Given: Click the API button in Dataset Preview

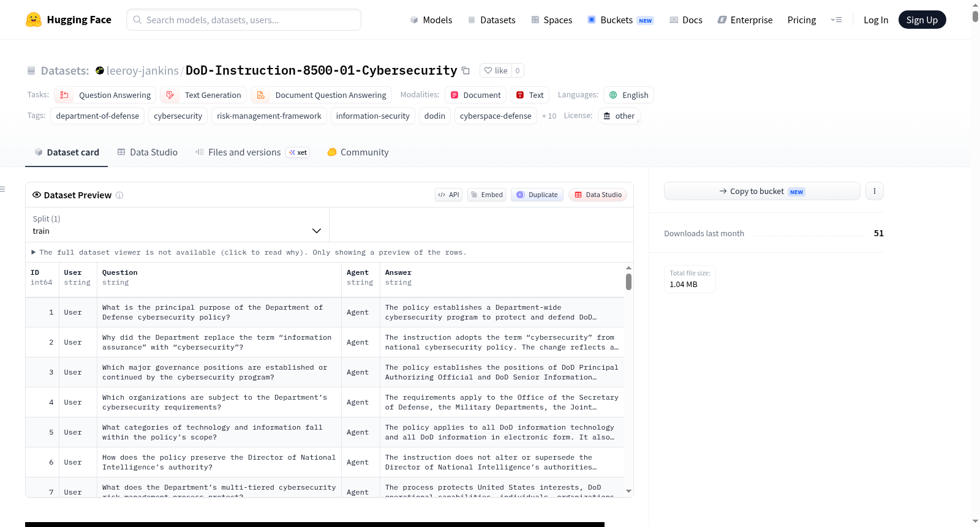Looking at the screenshot, I should pyautogui.click(x=448, y=195).
